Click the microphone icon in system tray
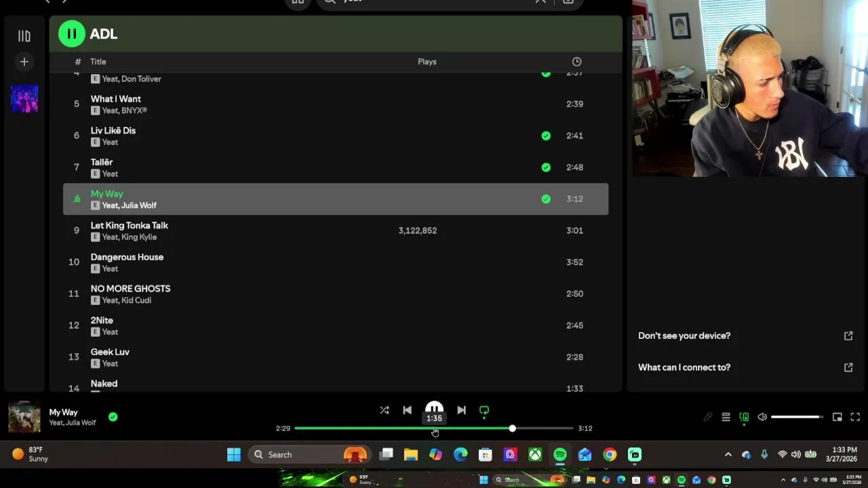 point(764,455)
